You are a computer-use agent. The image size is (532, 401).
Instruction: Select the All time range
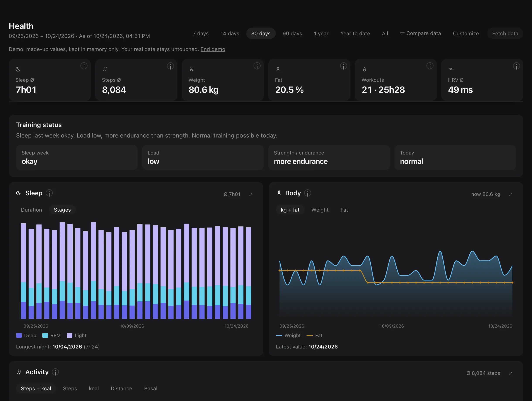point(385,33)
